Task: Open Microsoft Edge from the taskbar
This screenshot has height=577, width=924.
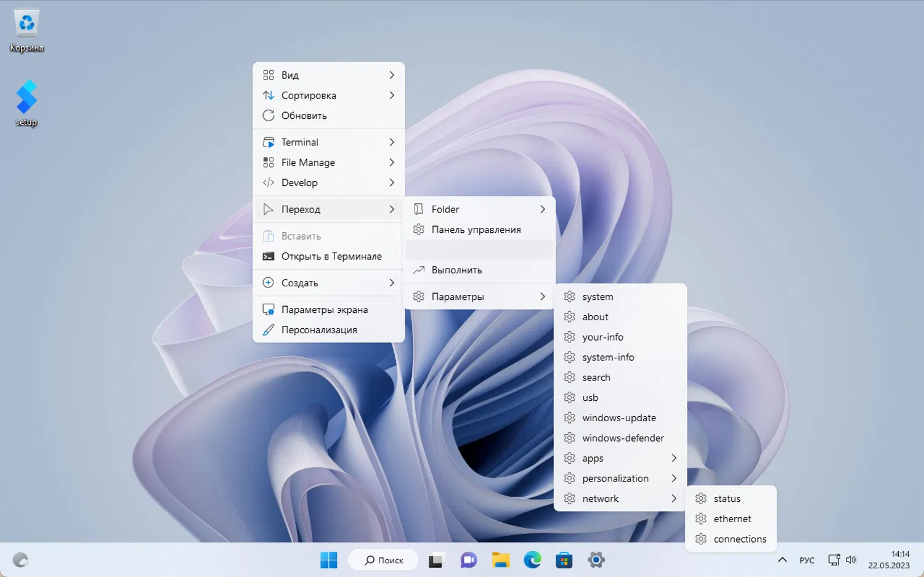Action: click(x=532, y=560)
